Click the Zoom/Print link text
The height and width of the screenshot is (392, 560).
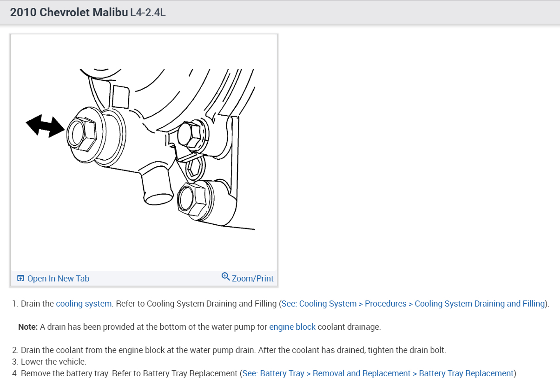pyautogui.click(x=253, y=279)
